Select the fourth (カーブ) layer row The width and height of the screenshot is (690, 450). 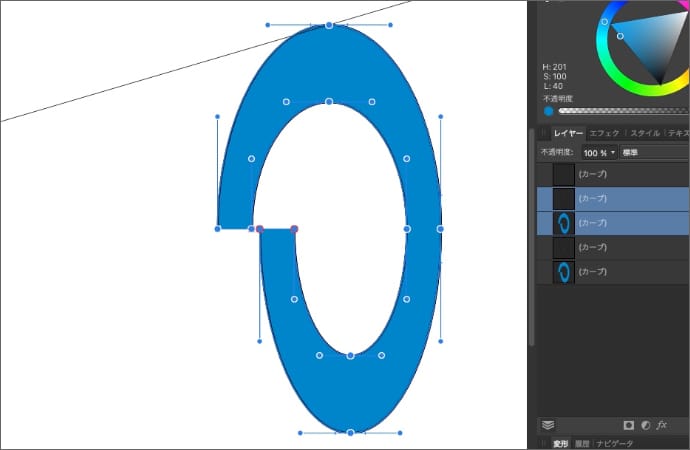coord(612,247)
